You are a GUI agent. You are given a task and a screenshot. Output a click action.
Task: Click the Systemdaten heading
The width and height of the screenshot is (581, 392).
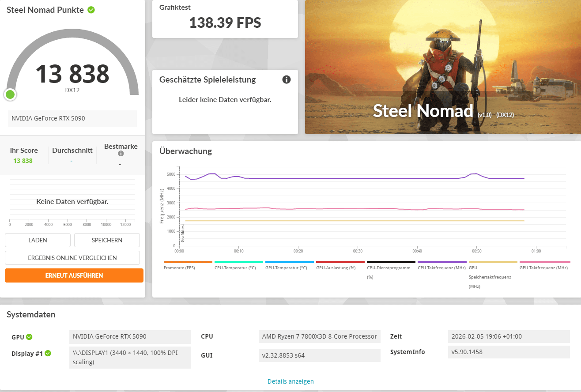(x=31, y=315)
